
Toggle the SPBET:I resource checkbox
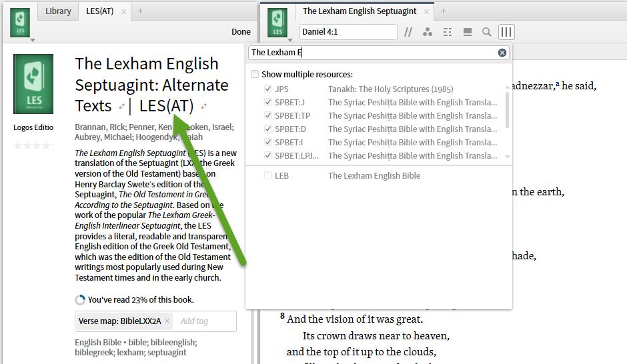[268, 142]
